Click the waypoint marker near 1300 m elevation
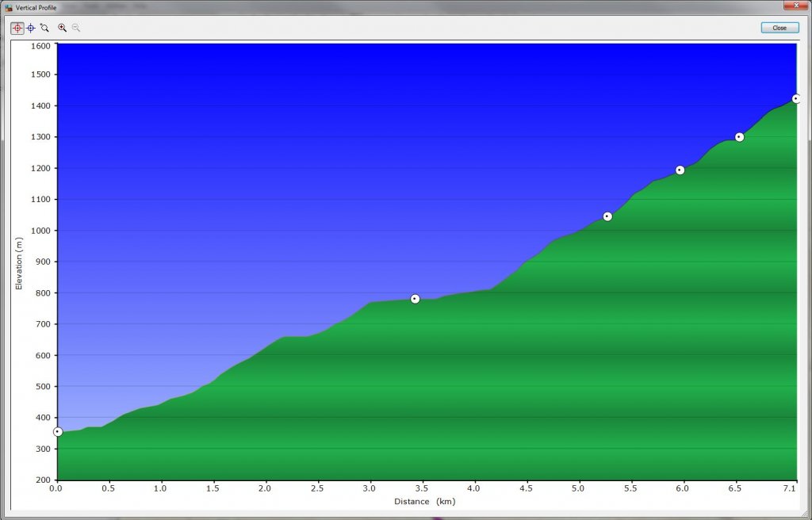This screenshot has height=520, width=812. [737, 136]
